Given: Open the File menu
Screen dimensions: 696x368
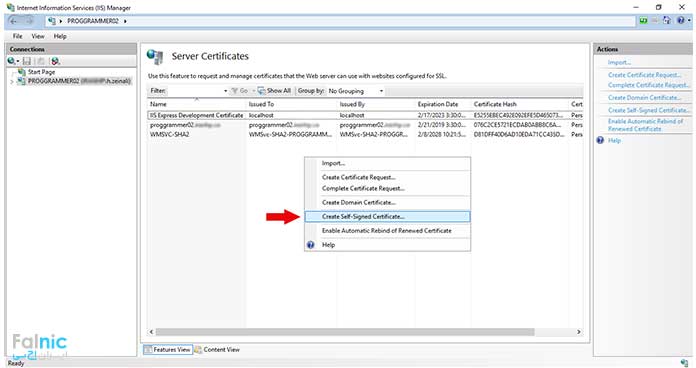Looking at the screenshot, I should [17, 36].
